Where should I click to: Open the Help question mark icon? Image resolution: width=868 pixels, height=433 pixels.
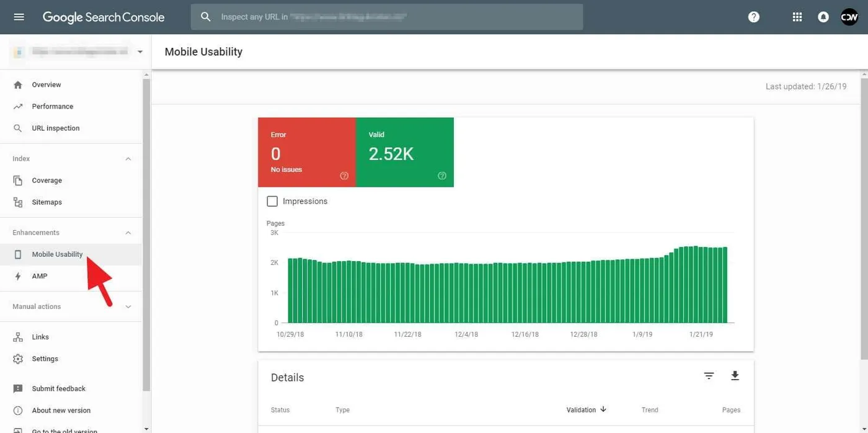pyautogui.click(x=754, y=17)
